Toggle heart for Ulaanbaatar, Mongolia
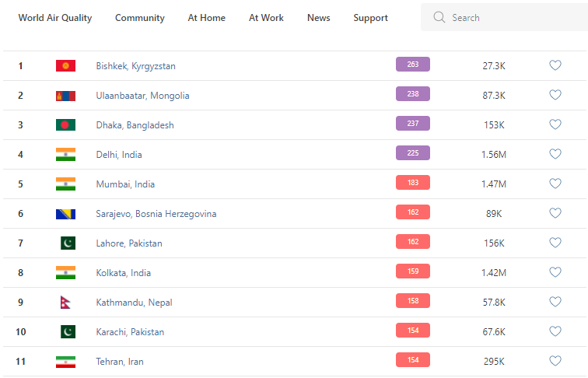This screenshot has width=588, height=378. point(555,95)
